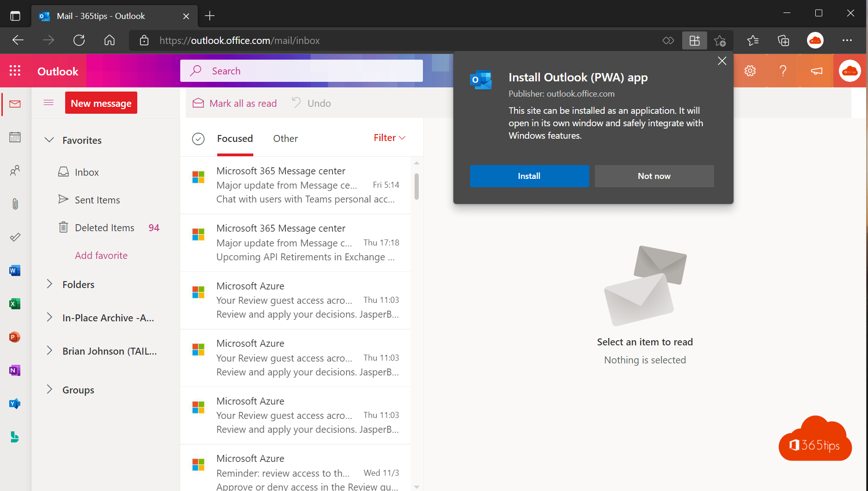This screenshot has height=491, width=868.
Task: Switch to the Other inbox tab
Action: pyautogui.click(x=285, y=138)
